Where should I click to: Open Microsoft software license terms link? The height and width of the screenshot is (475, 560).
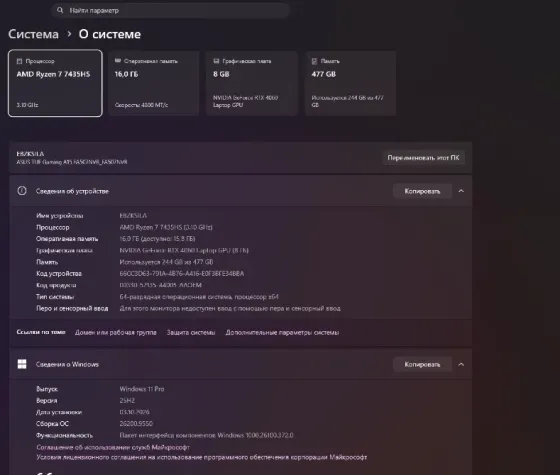201,457
